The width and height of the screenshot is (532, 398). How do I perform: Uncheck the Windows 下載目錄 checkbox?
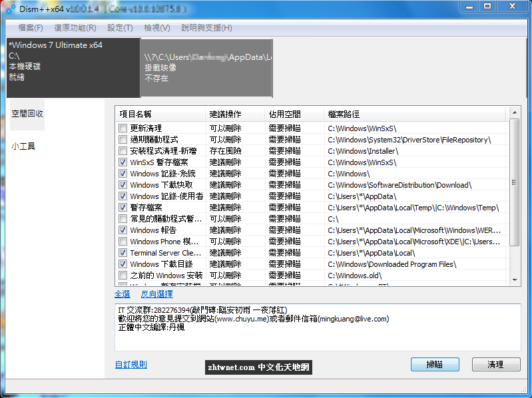123,264
